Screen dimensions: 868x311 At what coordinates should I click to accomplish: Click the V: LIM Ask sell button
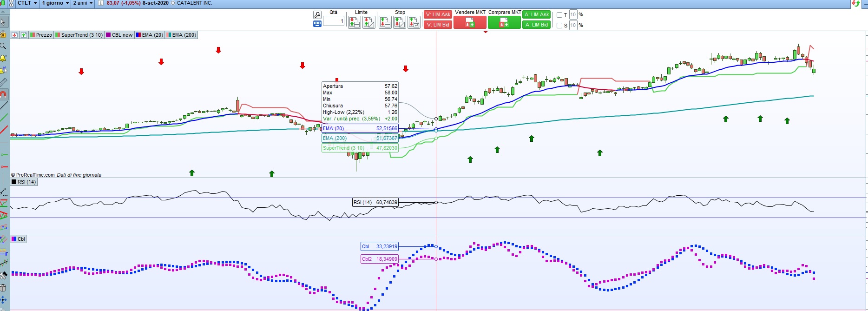438,14
